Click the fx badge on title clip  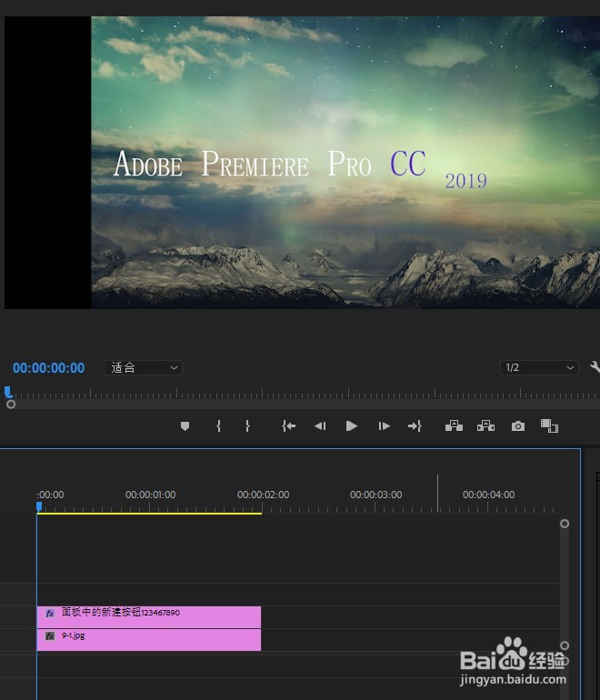50,613
